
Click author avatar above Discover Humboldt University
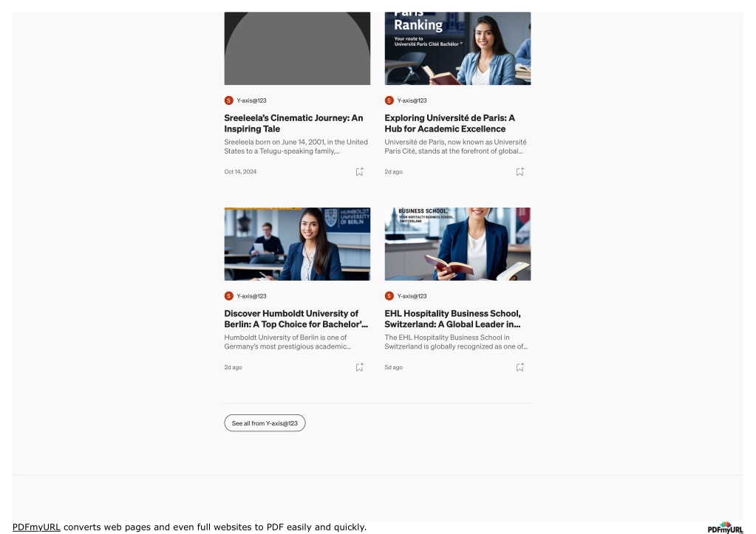229,296
